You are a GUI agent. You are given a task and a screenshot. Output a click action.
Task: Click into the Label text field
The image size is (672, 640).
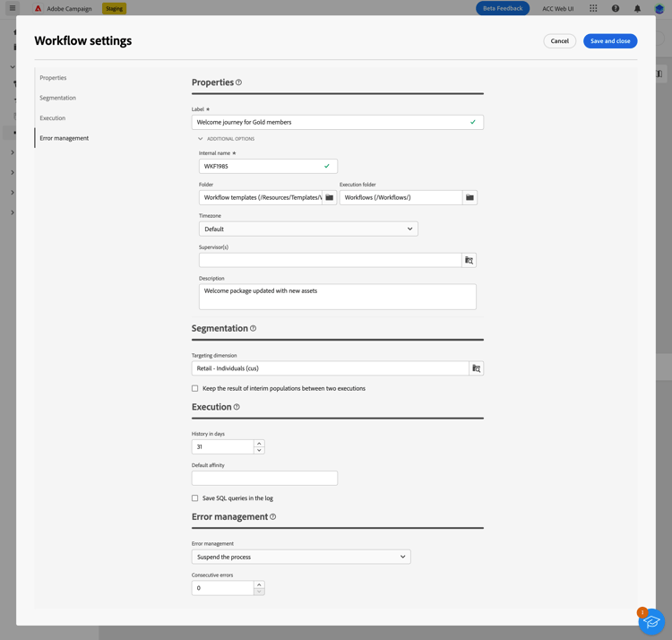tap(337, 122)
